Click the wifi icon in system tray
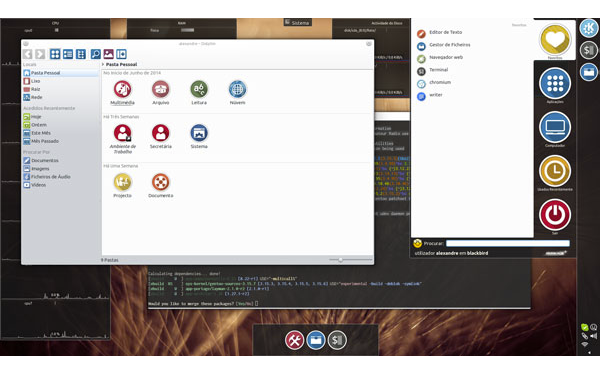This screenshot has height=375, width=600. click(585, 344)
